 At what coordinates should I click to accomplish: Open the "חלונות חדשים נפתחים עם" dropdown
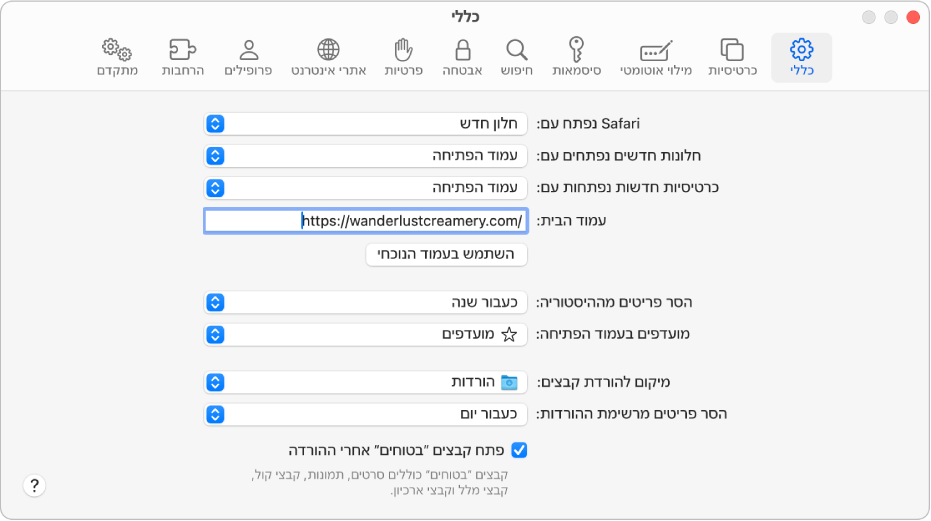click(x=365, y=156)
